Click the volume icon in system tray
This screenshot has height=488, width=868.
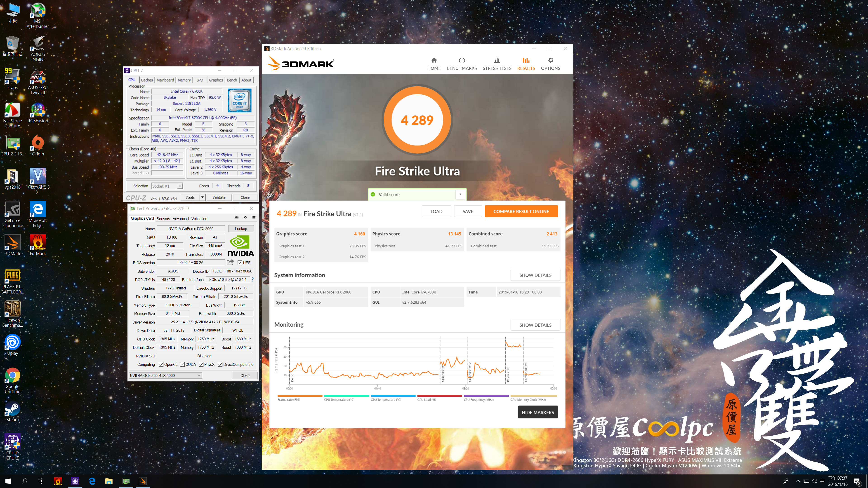click(814, 481)
